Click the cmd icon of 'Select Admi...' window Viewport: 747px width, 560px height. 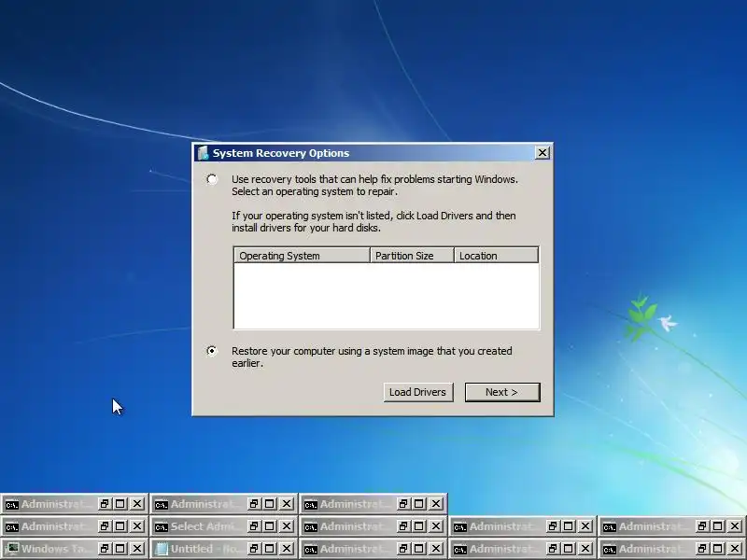[x=162, y=526]
